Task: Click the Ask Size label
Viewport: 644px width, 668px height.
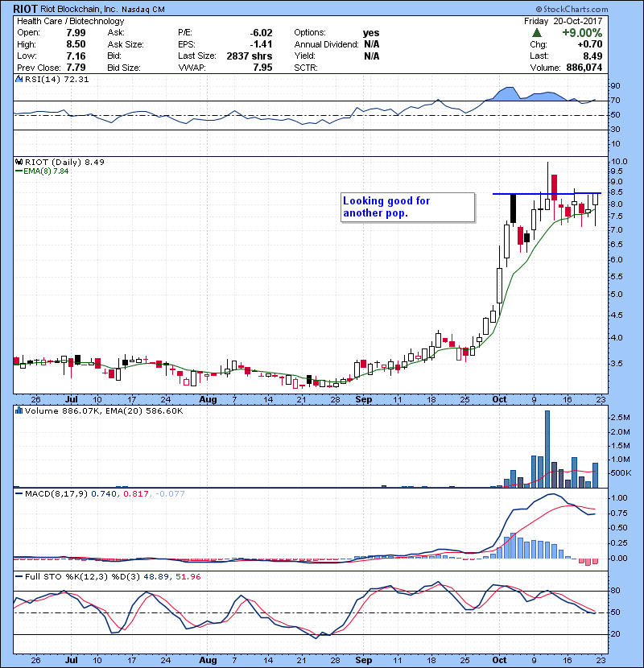Action: click(126, 44)
